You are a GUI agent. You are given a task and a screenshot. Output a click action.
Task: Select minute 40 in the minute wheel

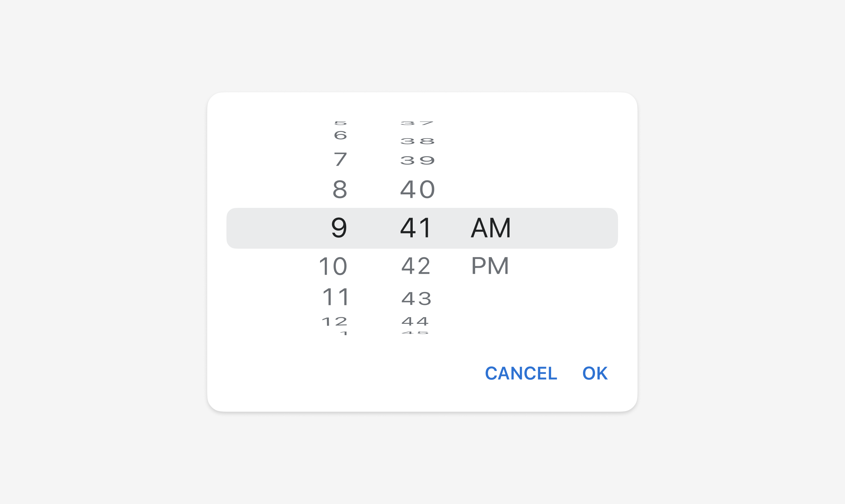[x=417, y=189]
